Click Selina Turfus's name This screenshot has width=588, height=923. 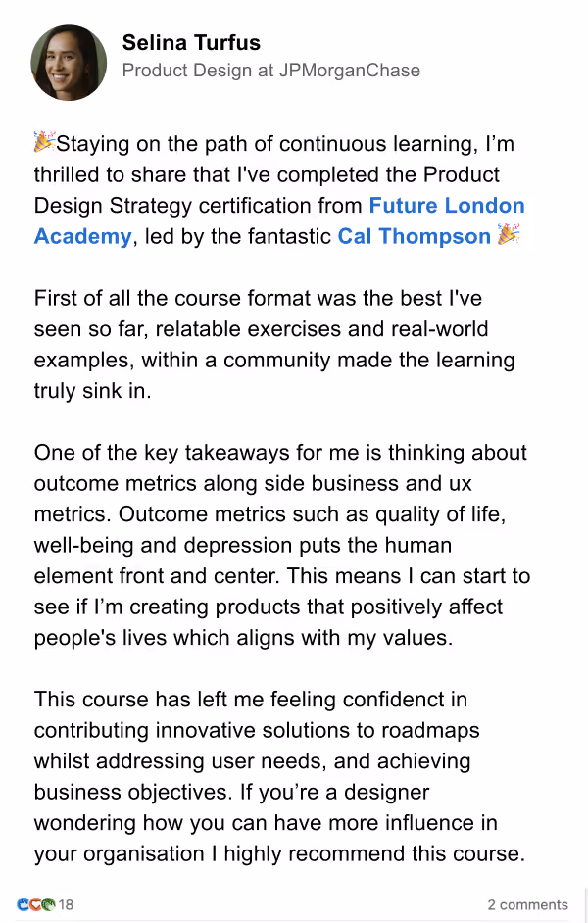[x=191, y=43]
